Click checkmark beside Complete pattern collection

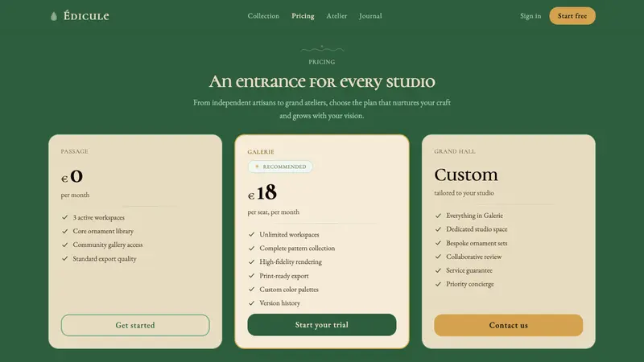pyautogui.click(x=251, y=249)
